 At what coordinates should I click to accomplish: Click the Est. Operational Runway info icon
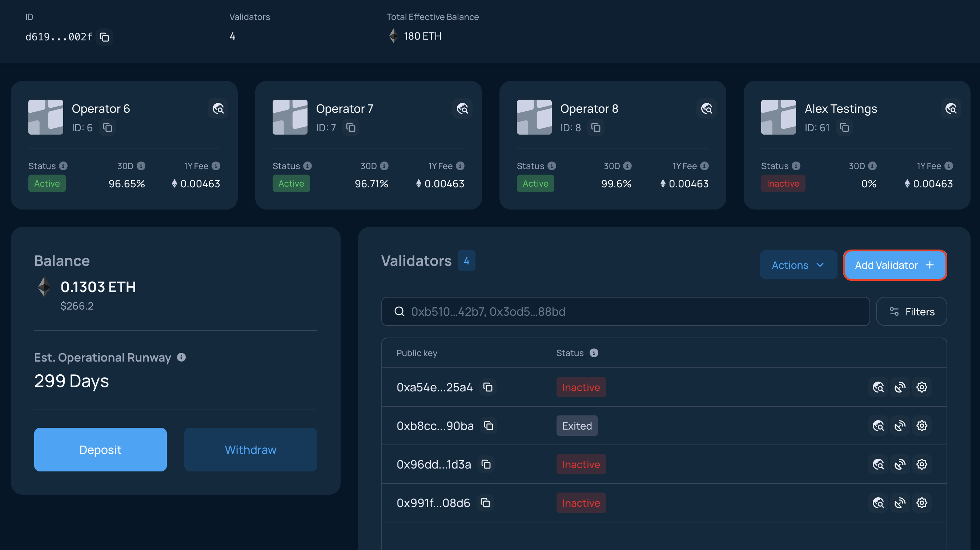181,357
